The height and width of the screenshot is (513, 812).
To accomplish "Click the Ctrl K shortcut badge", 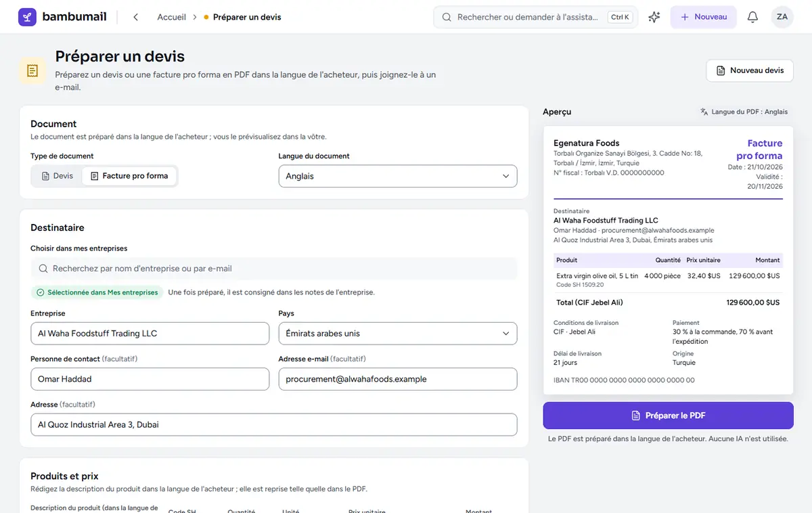I will point(620,17).
